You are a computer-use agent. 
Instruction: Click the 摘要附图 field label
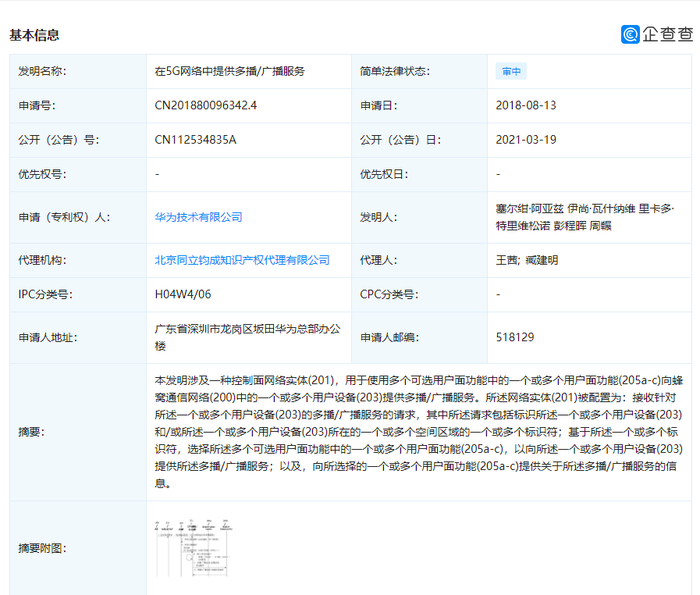pyautogui.click(x=42, y=548)
